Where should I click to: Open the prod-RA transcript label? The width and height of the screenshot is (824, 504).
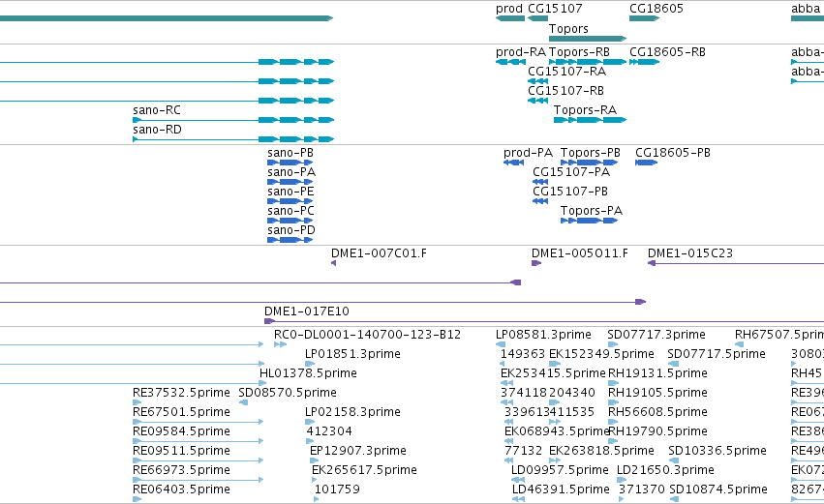click(521, 52)
